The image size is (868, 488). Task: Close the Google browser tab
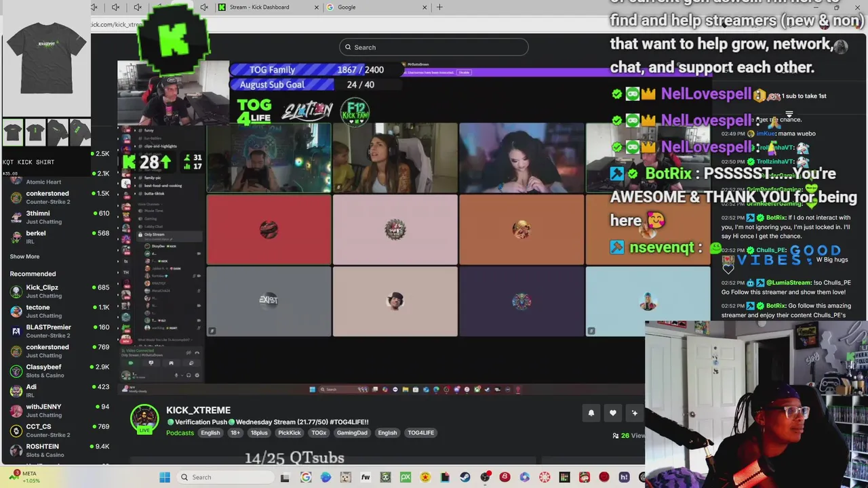click(x=425, y=7)
